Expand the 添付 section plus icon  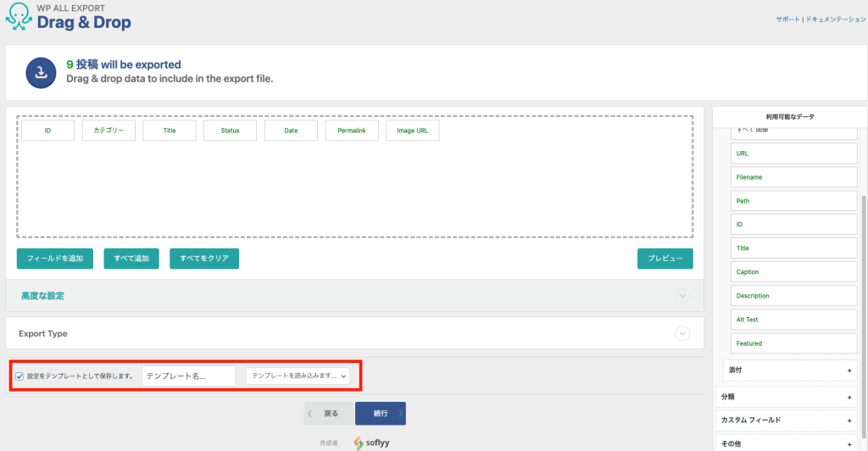tap(849, 370)
